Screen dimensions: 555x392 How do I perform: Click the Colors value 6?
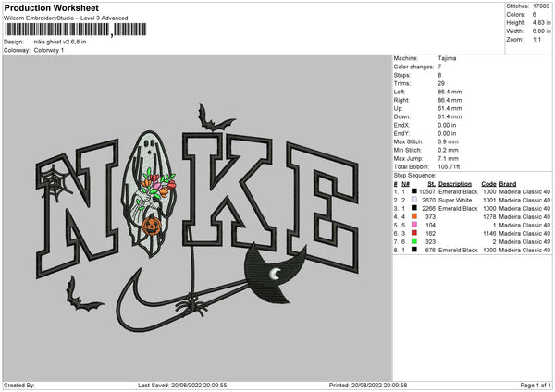pos(534,15)
